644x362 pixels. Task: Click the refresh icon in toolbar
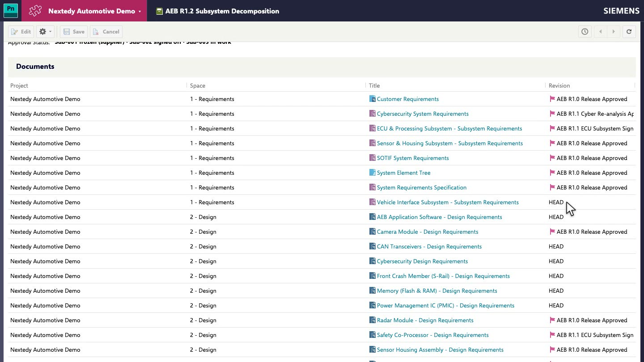629,32
